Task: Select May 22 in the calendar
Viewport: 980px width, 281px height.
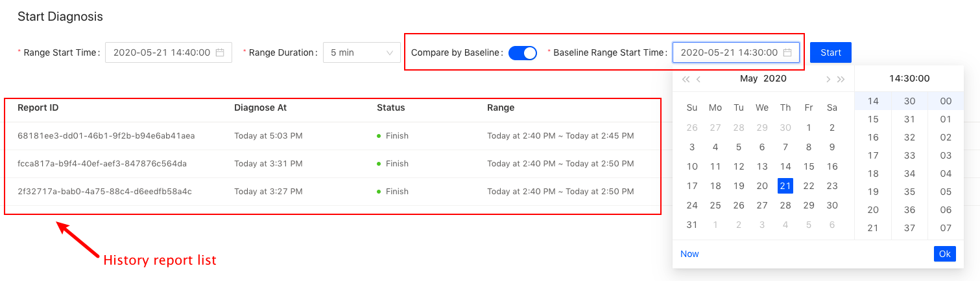Action: coord(809,186)
